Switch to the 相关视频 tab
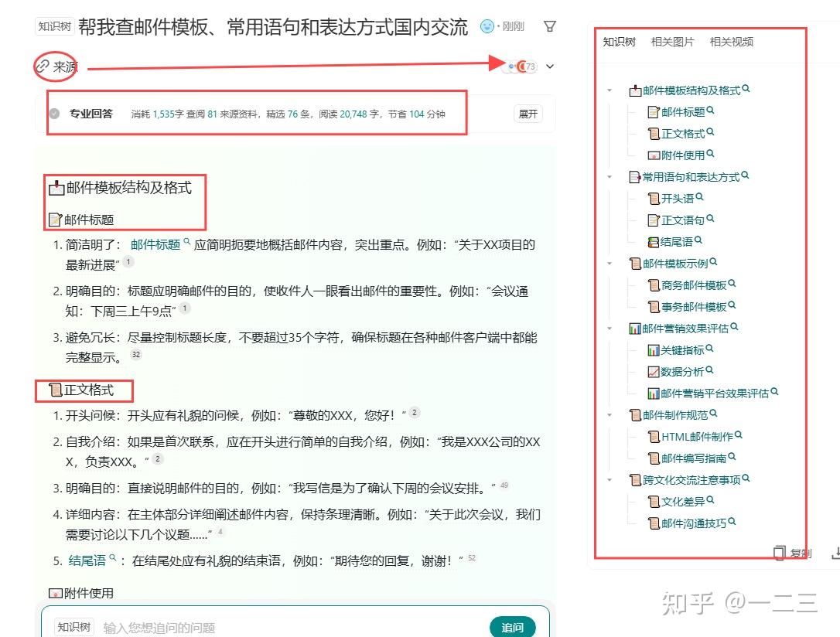The image size is (840, 637). pos(730,41)
